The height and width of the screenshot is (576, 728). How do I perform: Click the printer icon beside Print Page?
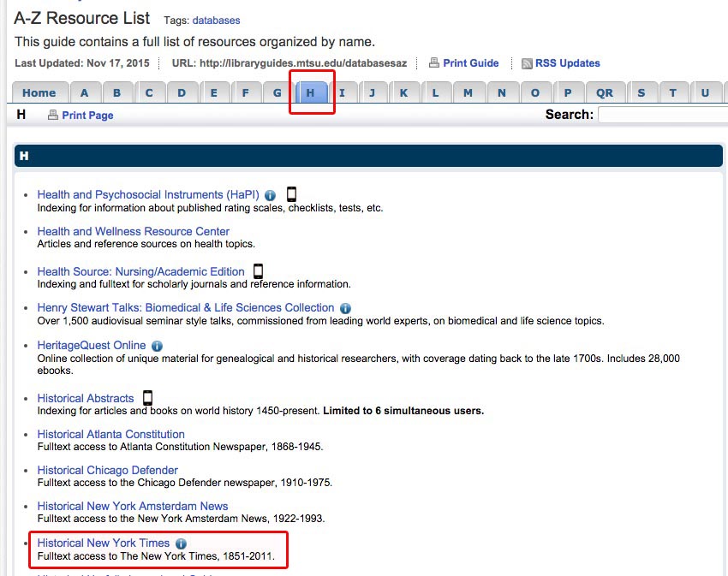[x=53, y=115]
